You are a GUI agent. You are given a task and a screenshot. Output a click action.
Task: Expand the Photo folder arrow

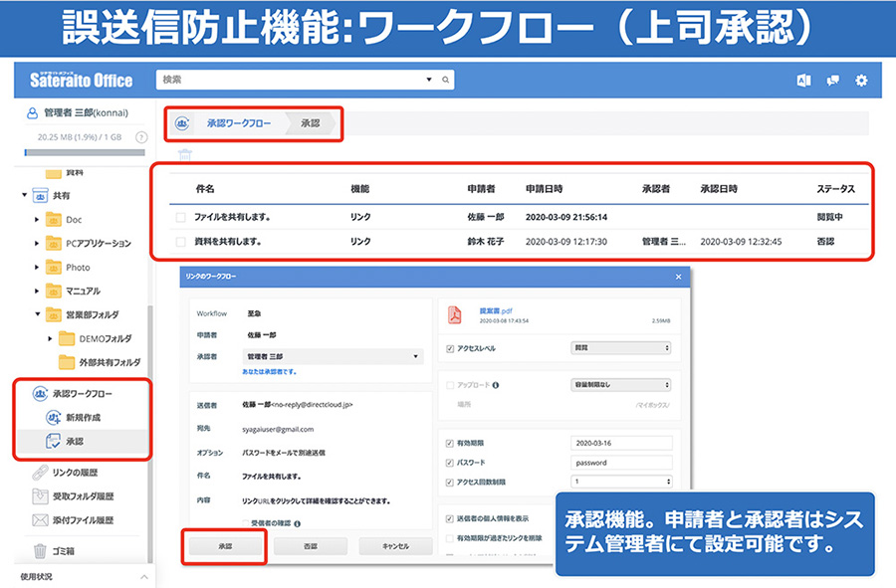pyautogui.click(x=37, y=268)
